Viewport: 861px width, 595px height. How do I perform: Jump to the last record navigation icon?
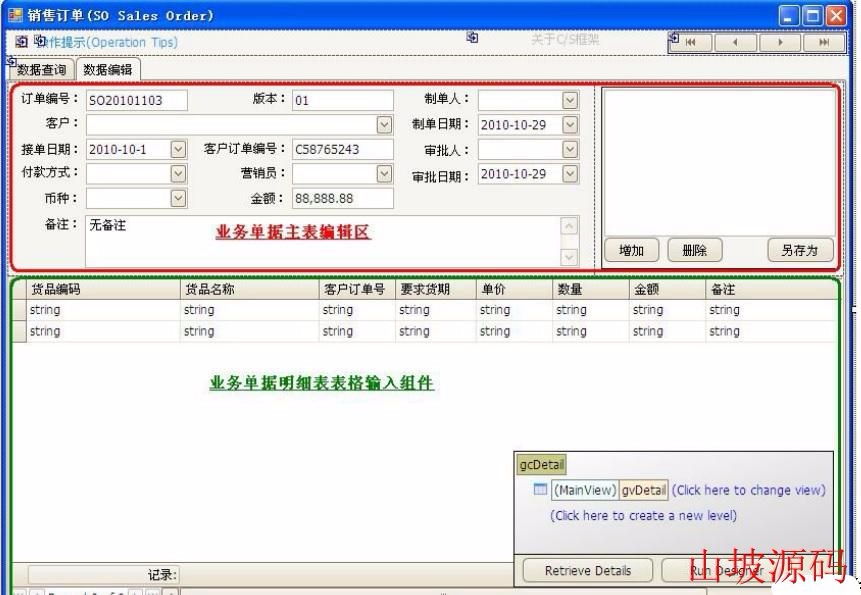[825, 42]
